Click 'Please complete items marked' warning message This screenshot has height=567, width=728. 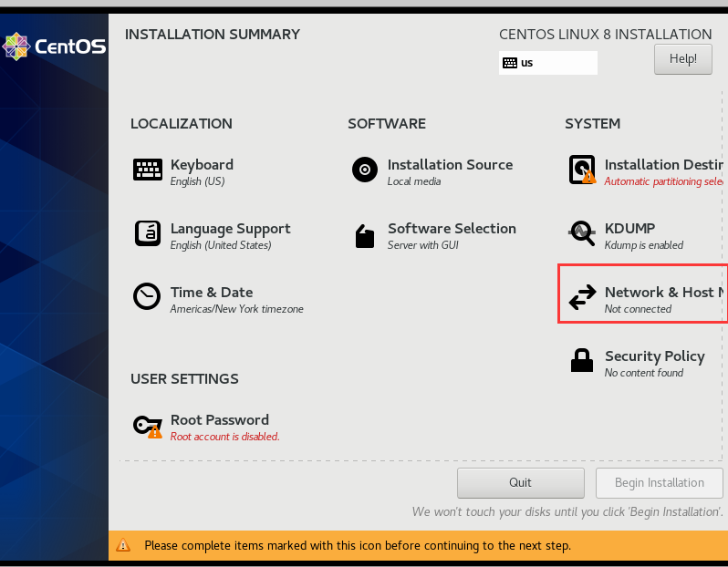pyautogui.click(x=358, y=545)
